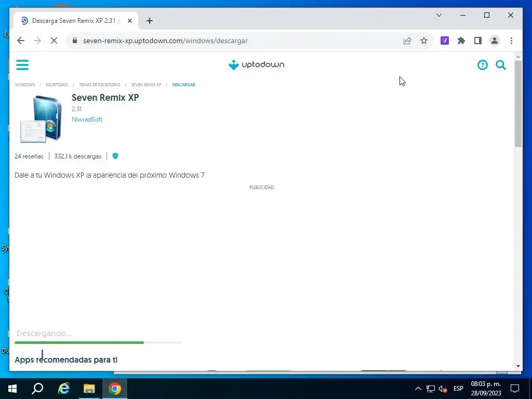The image size is (532, 399).
Task: Toggle the Chrome side panel
Action: click(478, 41)
